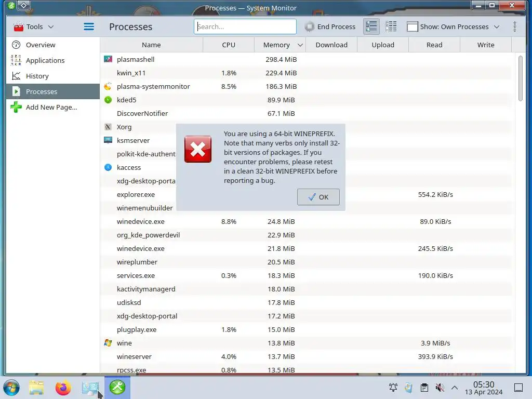Select the plugplay.exe row
The image size is (532, 399).
306,329
